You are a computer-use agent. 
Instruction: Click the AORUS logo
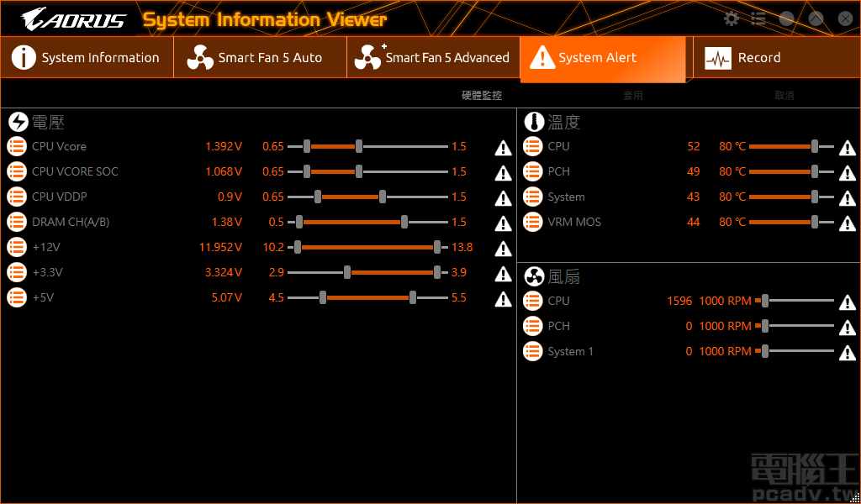click(74, 19)
